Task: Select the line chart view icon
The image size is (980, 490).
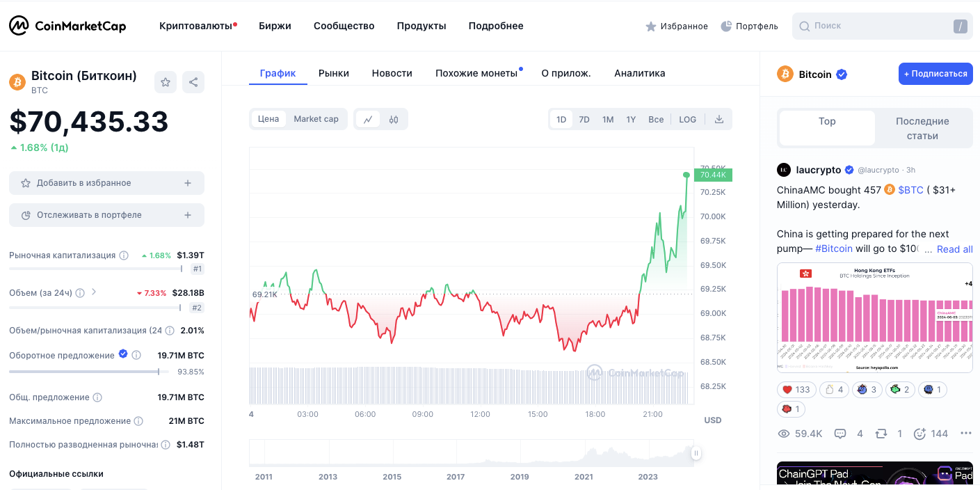Action: 368,119
